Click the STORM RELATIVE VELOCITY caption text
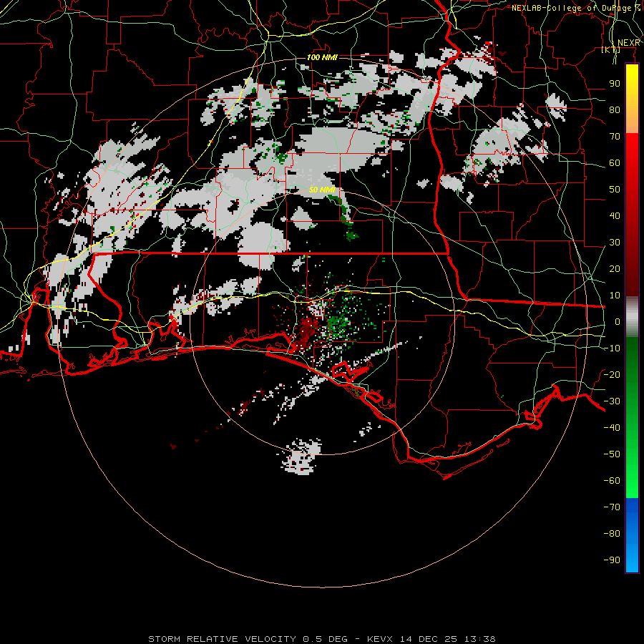644x644 pixels. (x=222, y=639)
